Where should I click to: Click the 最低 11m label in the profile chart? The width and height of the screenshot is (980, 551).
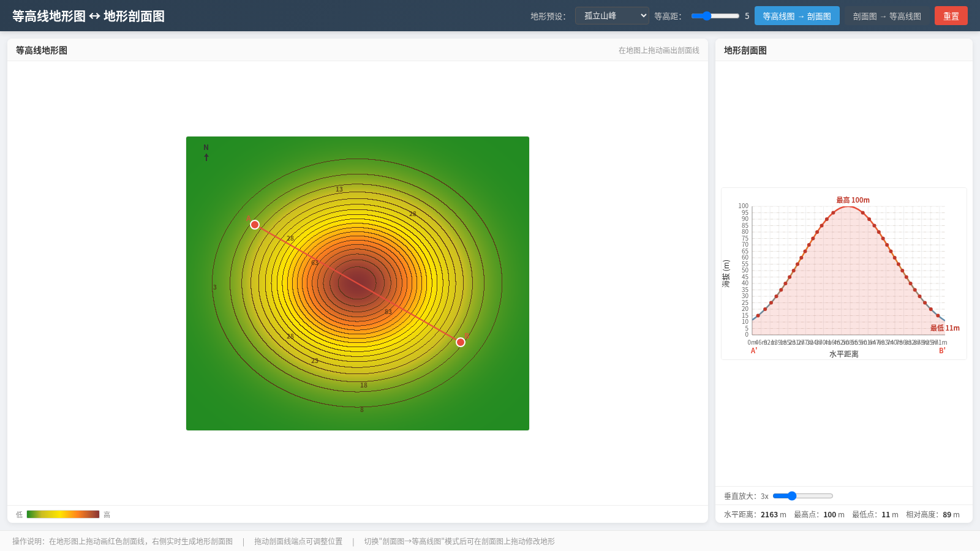click(944, 328)
